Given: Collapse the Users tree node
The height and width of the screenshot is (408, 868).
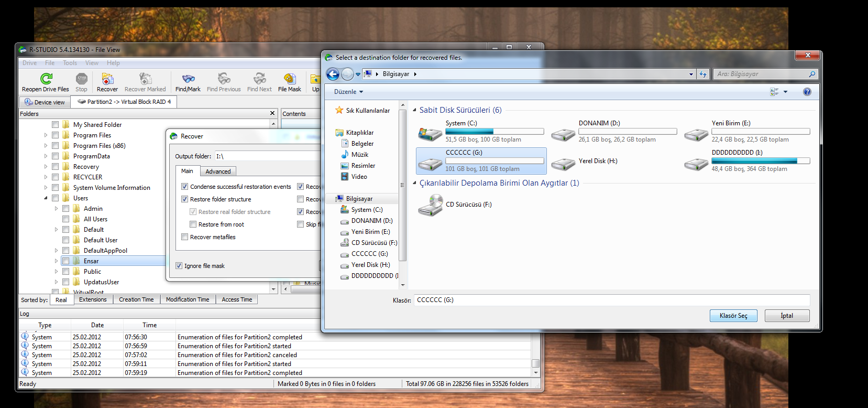Looking at the screenshot, I should coord(46,198).
